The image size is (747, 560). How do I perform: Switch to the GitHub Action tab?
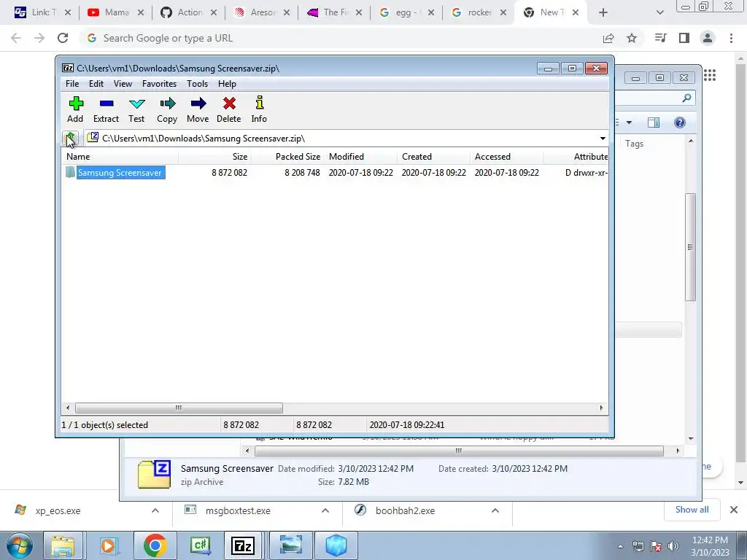coord(189,12)
